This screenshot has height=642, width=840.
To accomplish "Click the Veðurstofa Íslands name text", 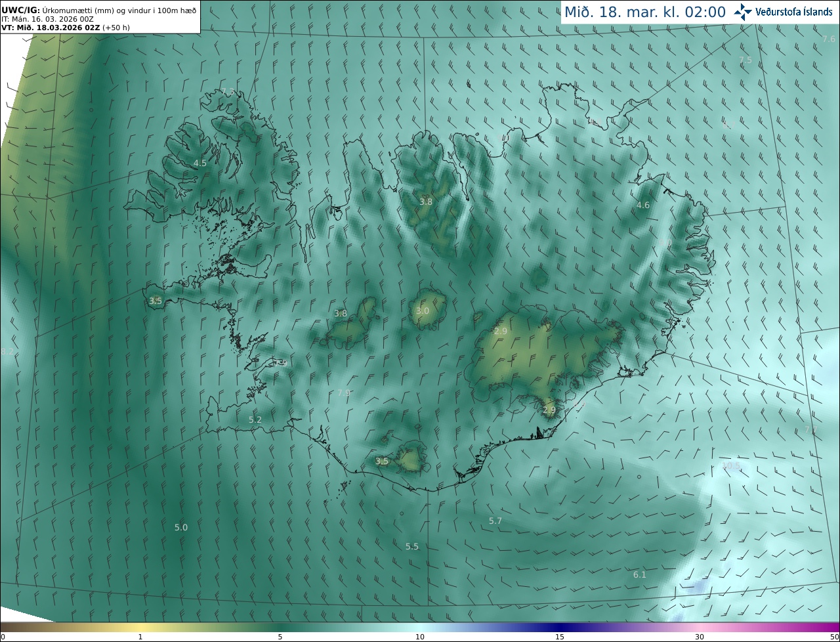I will [x=793, y=12].
